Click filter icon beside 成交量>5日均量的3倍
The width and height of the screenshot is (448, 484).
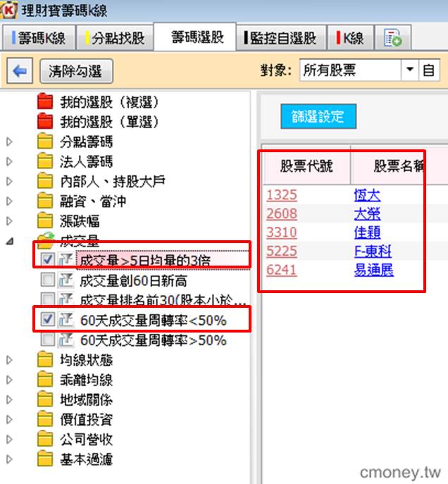[x=66, y=259]
